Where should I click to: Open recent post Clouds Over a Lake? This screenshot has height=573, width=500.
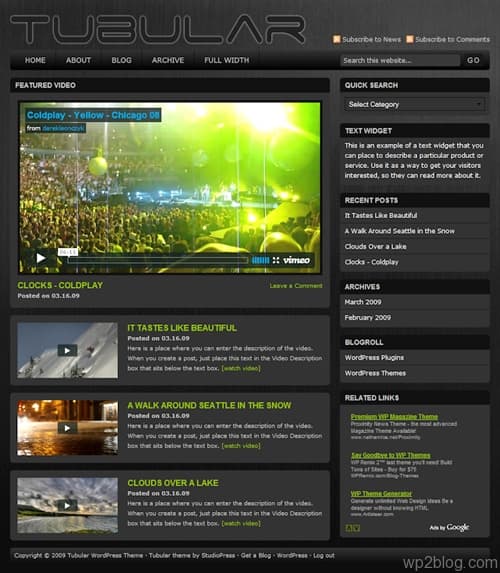[375, 247]
